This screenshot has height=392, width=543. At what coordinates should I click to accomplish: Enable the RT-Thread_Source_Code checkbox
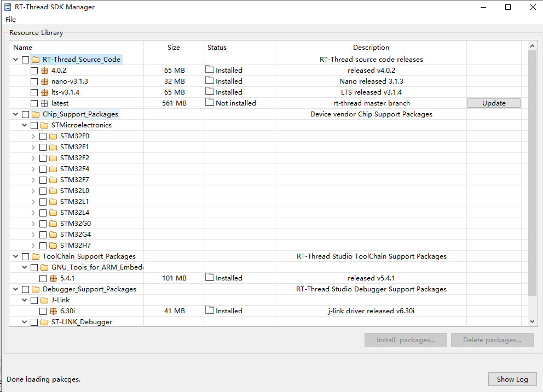pyautogui.click(x=26, y=60)
